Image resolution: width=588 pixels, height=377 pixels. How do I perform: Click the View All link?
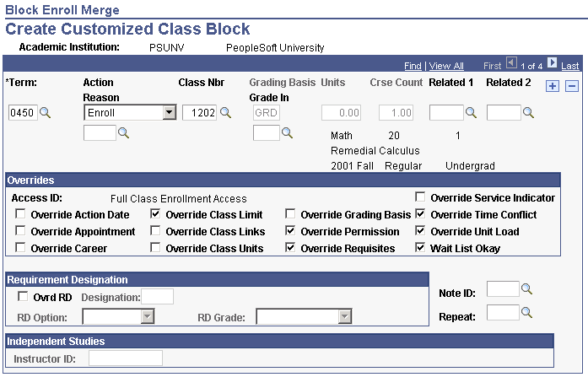point(446,66)
